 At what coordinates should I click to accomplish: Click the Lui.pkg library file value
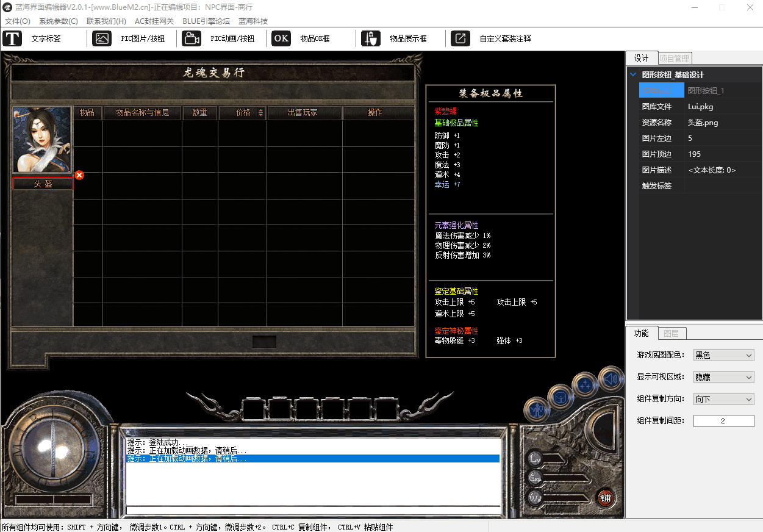[x=723, y=106]
